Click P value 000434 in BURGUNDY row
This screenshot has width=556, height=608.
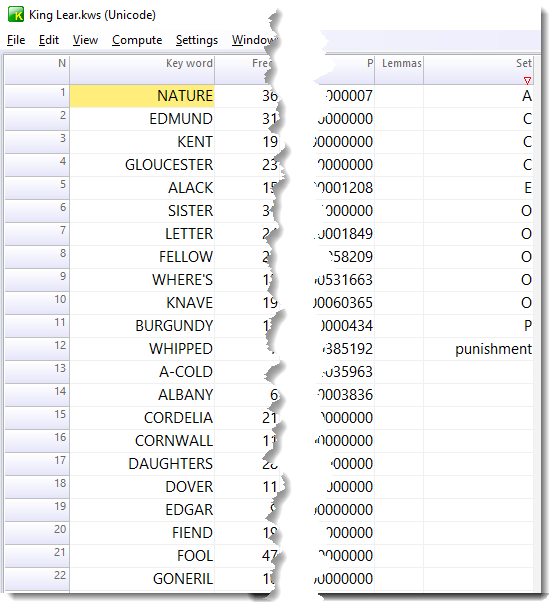pyautogui.click(x=347, y=326)
